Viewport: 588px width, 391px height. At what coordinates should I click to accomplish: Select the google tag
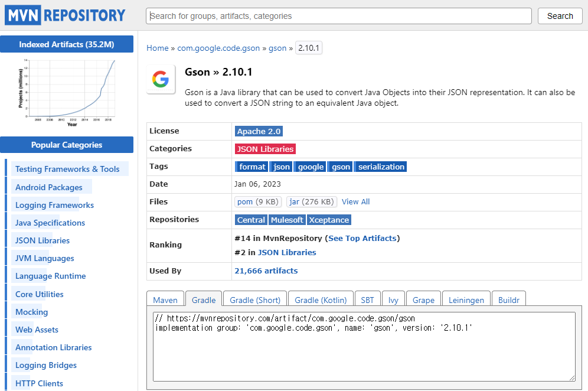310,167
